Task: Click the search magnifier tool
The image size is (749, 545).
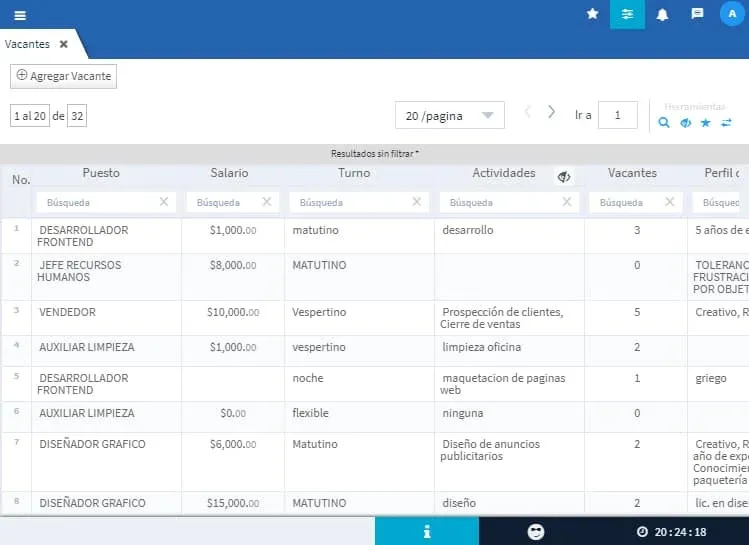Action: [x=664, y=123]
